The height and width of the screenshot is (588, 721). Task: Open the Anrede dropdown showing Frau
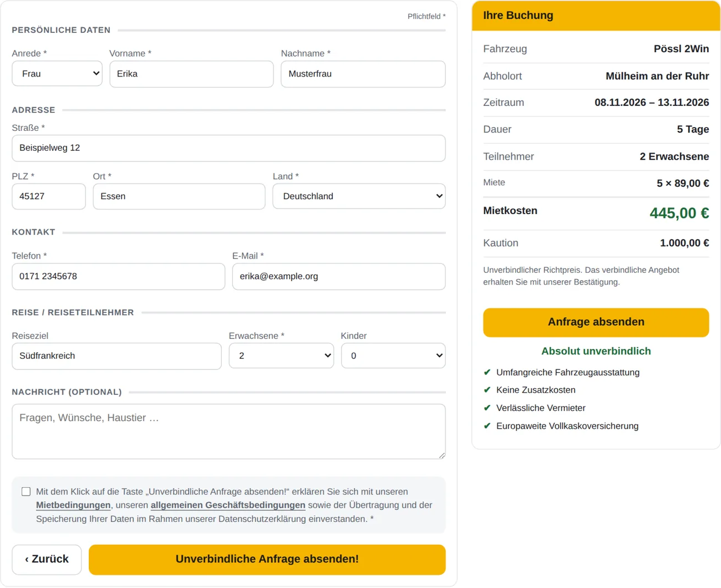[x=57, y=74]
